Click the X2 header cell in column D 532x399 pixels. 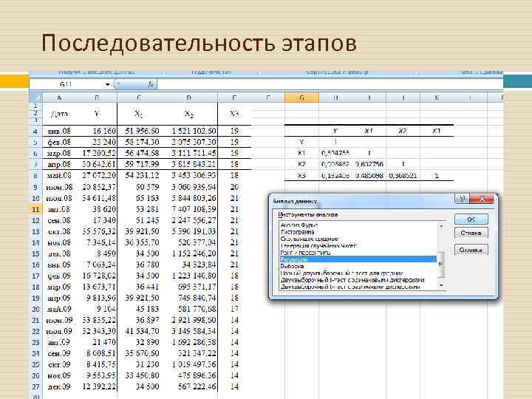[x=188, y=114]
